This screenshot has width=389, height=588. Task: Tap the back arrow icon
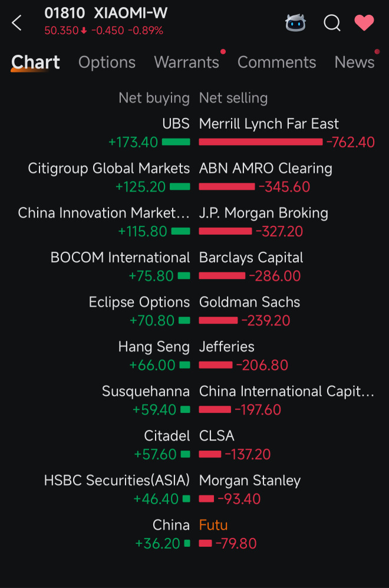coord(17,23)
